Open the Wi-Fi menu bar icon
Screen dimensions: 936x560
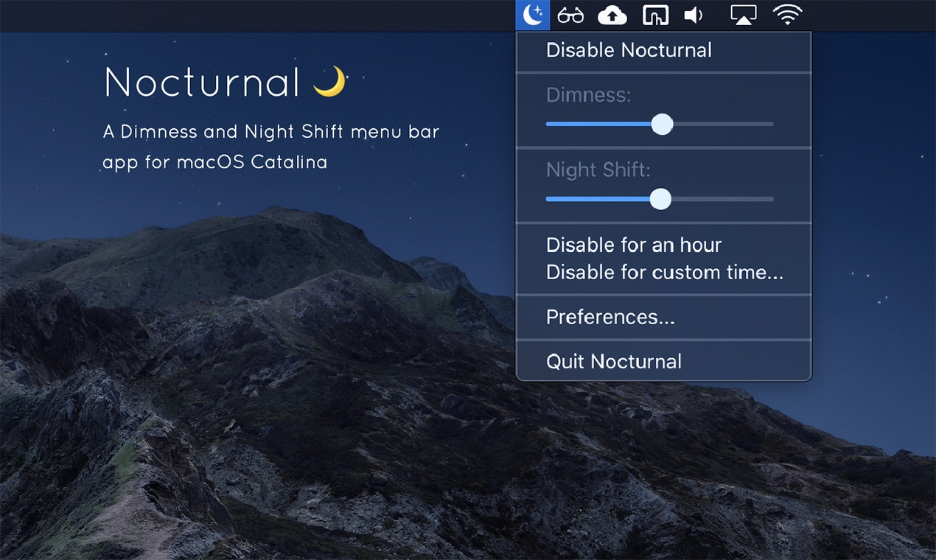(x=787, y=14)
